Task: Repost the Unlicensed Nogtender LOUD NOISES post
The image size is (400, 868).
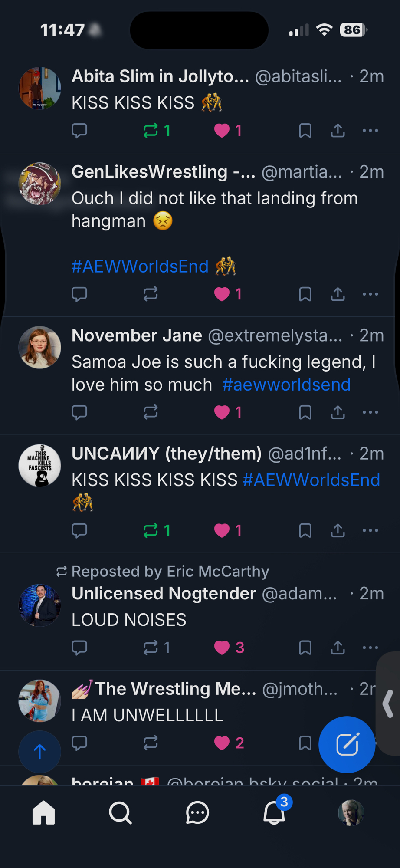Action: click(151, 648)
